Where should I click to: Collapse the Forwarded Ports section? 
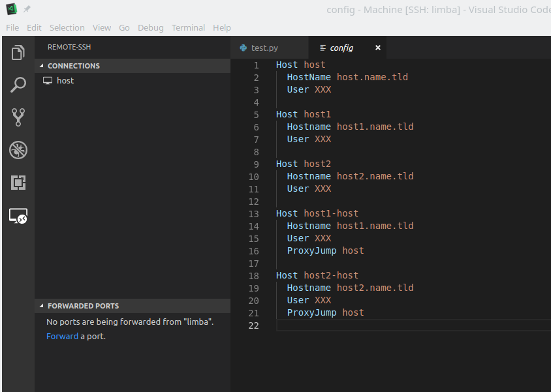coord(42,306)
